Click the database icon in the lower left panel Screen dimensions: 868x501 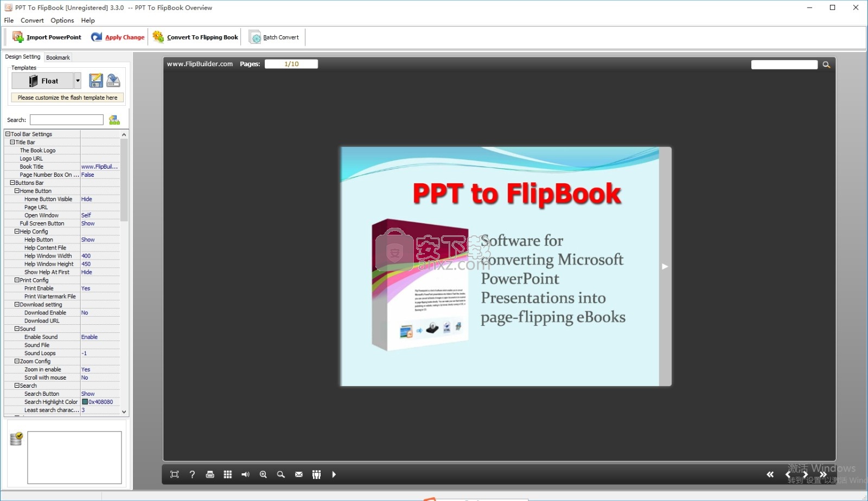pos(16,439)
